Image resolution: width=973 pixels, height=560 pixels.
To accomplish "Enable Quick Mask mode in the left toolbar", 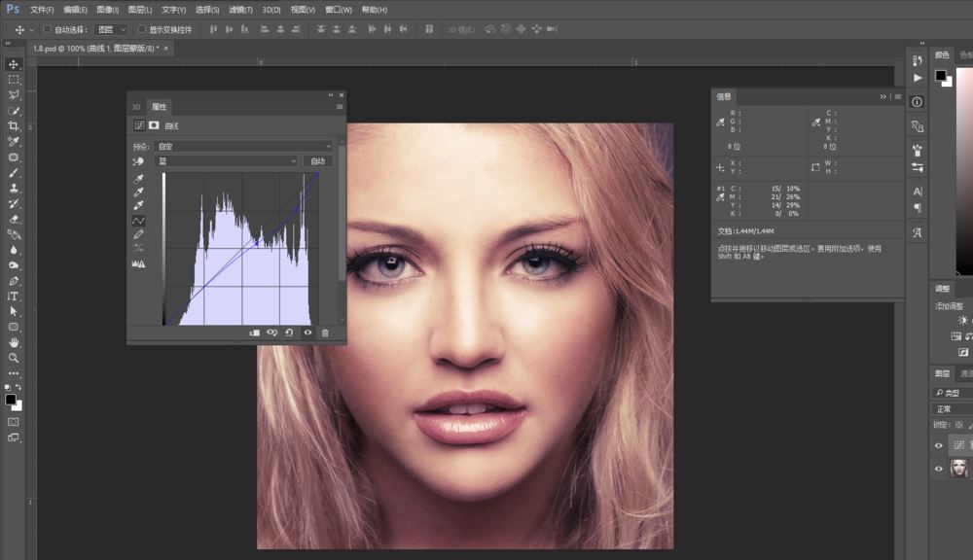I will tap(13, 422).
